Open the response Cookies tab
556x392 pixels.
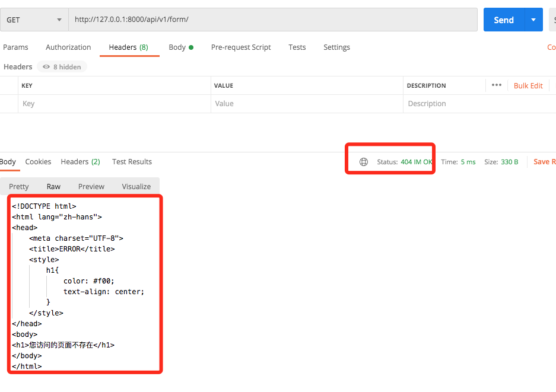tap(38, 162)
